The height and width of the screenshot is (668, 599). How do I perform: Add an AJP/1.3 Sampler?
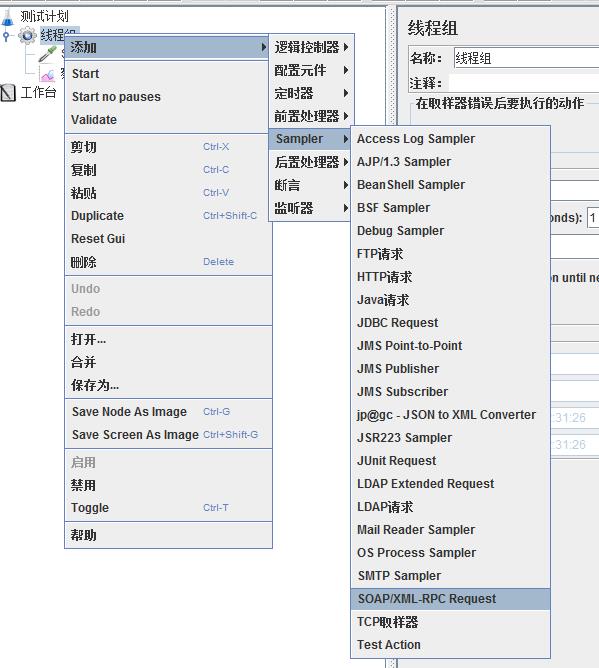click(450, 161)
